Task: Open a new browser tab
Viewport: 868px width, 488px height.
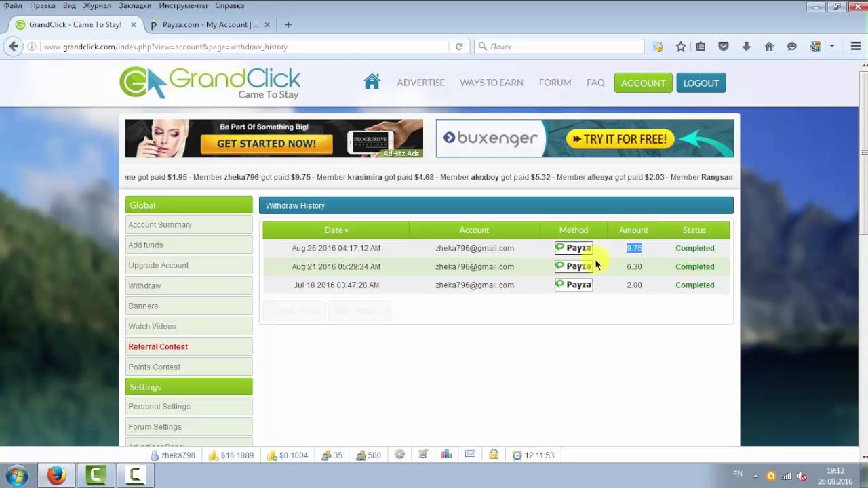Action: (288, 24)
